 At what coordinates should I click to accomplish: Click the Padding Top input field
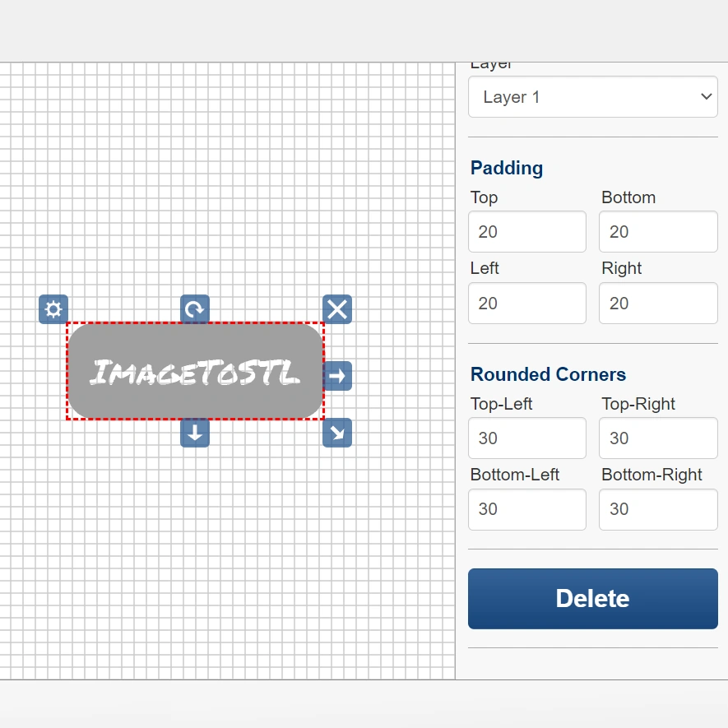[526, 232]
